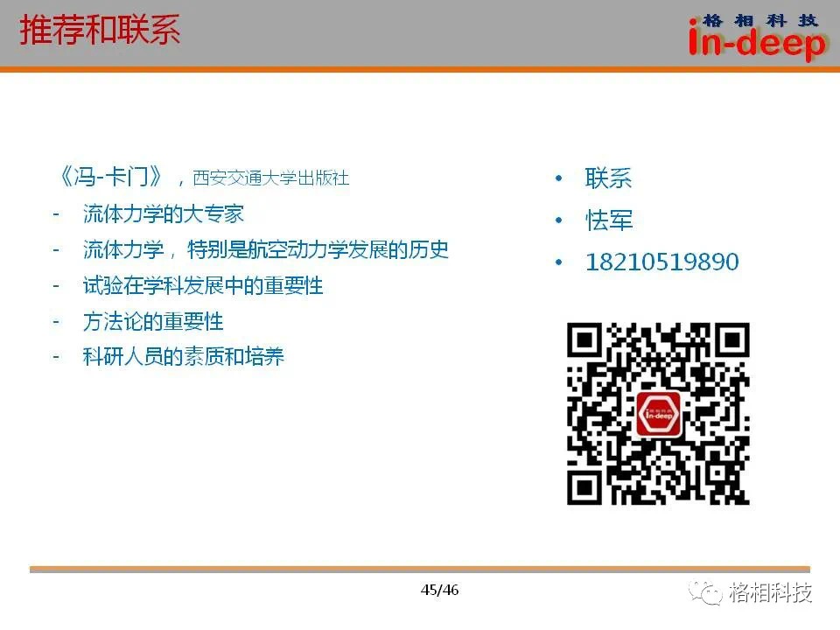Viewport: 840px width, 630px height.
Task: Select the line 试验在学科发展中的重要性
Action: [x=203, y=285]
